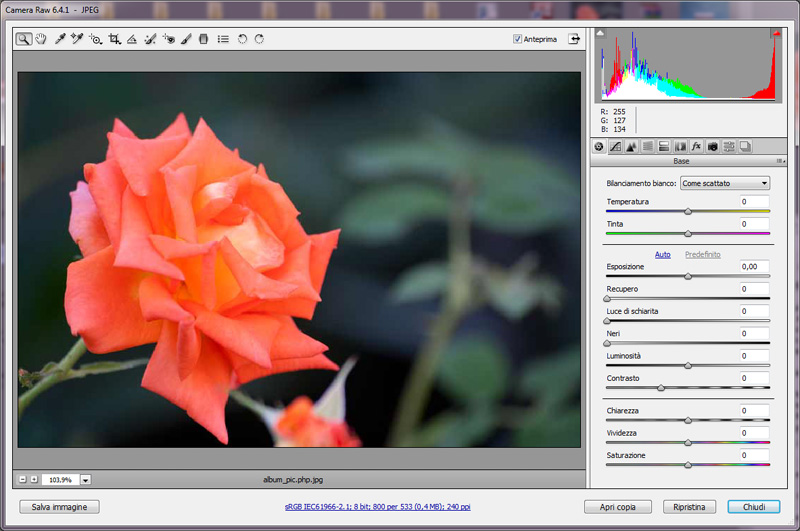
Task: Select the Targeted Adjustment tool
Action: (95, 39)
